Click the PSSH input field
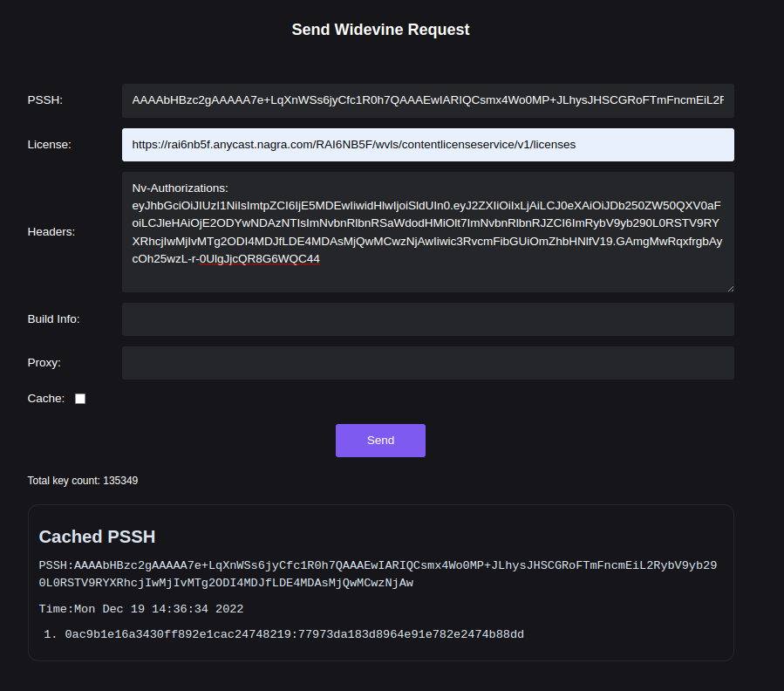 tap(427, 100)
